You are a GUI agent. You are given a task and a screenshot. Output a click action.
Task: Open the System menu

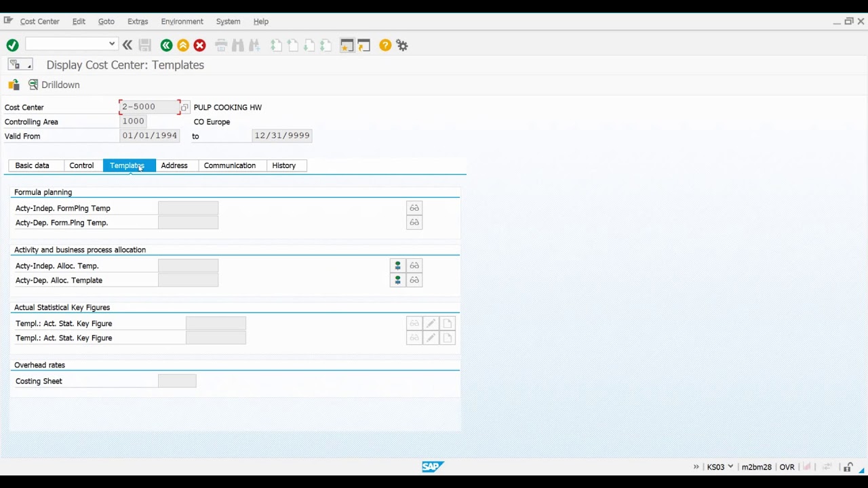[x=228, y=22]
